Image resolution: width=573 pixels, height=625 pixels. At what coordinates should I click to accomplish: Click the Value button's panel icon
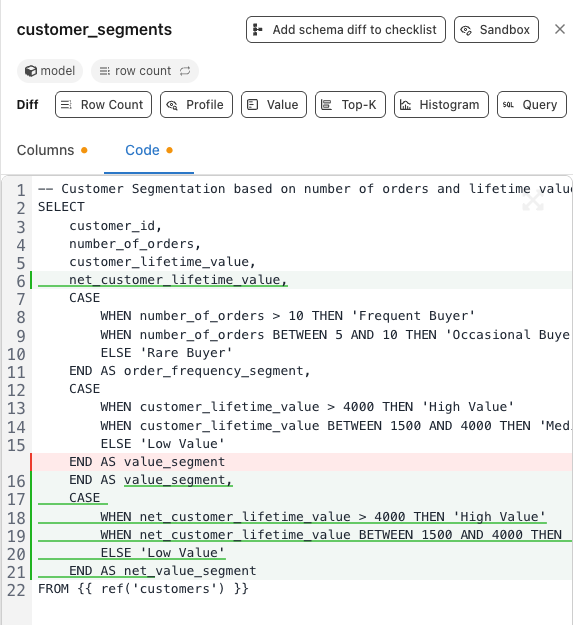tap(253, 105)
